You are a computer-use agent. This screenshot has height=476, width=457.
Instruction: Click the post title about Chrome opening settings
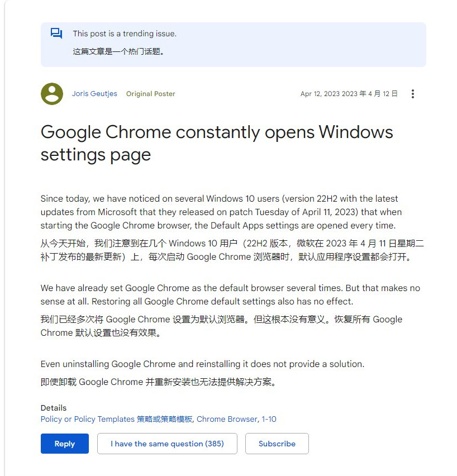[217, 143]
